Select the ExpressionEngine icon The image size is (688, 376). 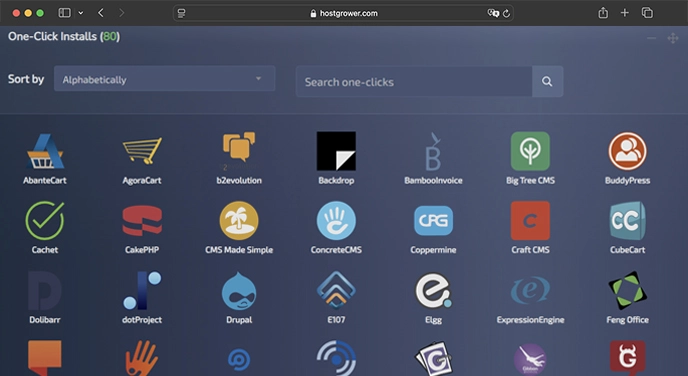click(530, 290)
